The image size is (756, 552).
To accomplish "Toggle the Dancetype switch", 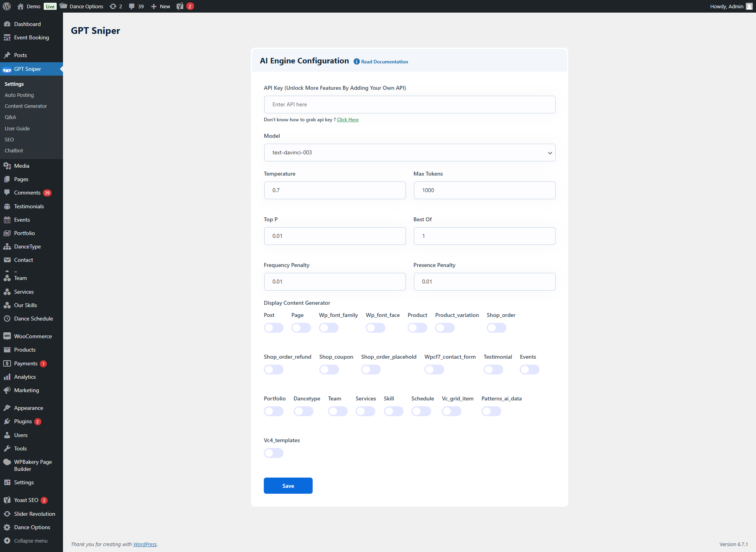I will coord(304,411).
